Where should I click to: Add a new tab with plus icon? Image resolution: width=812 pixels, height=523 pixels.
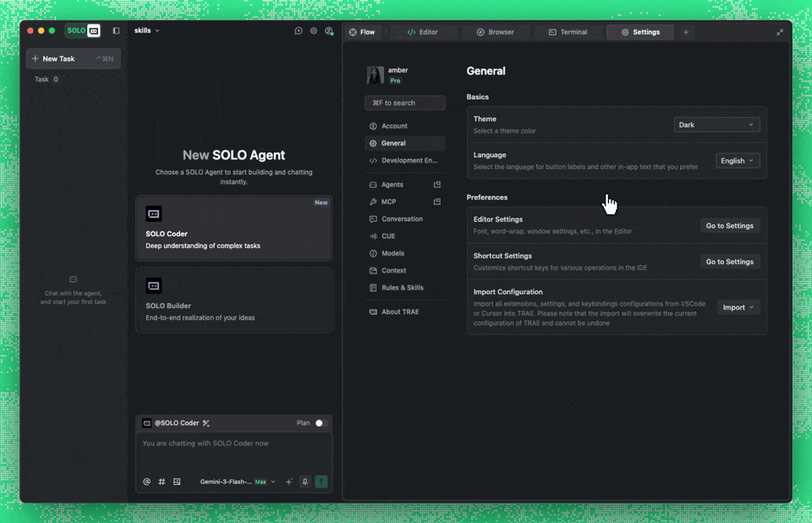(x=686, y=32)
